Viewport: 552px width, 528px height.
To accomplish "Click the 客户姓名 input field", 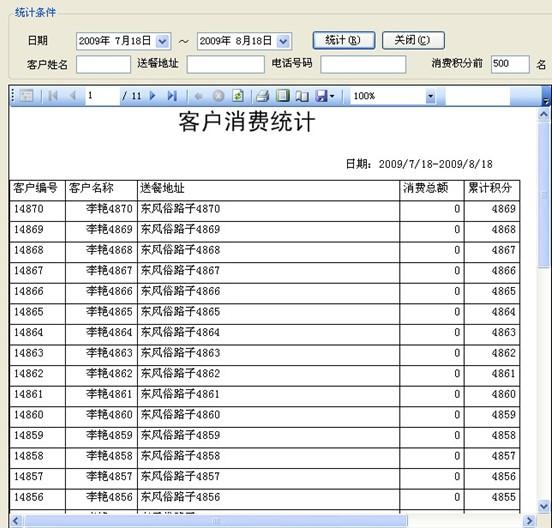I will click(x=103, y=64).
